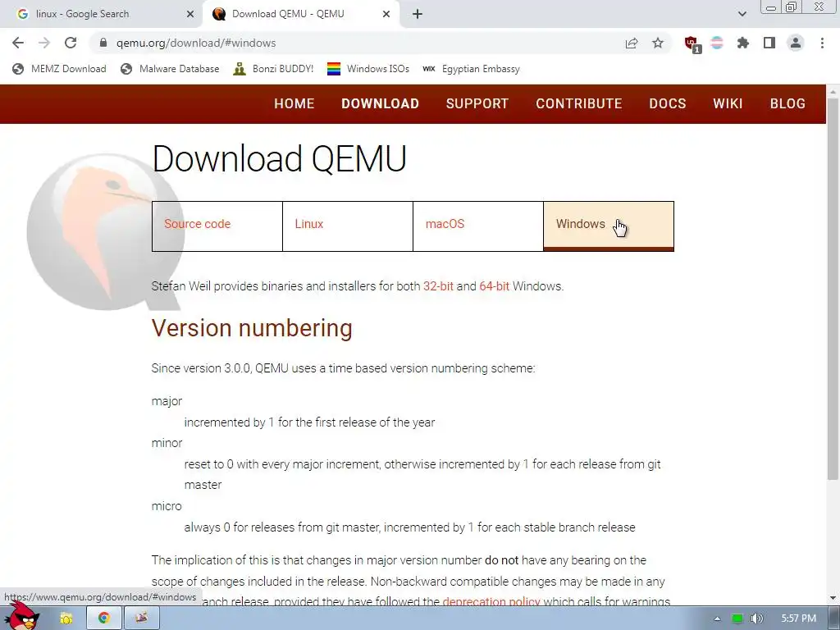840x630 pixels.
Task: Share this page via share icon
Action: click(x=632, y=43)
